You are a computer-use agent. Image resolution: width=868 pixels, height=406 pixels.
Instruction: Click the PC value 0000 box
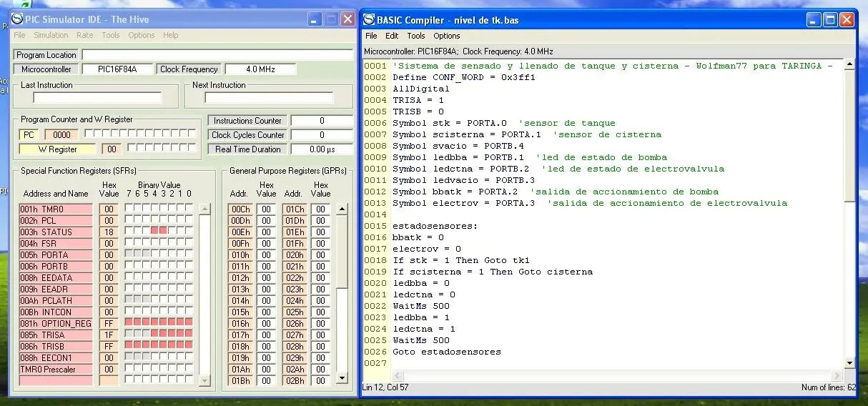pyautogui.click(x=61, y=134)
